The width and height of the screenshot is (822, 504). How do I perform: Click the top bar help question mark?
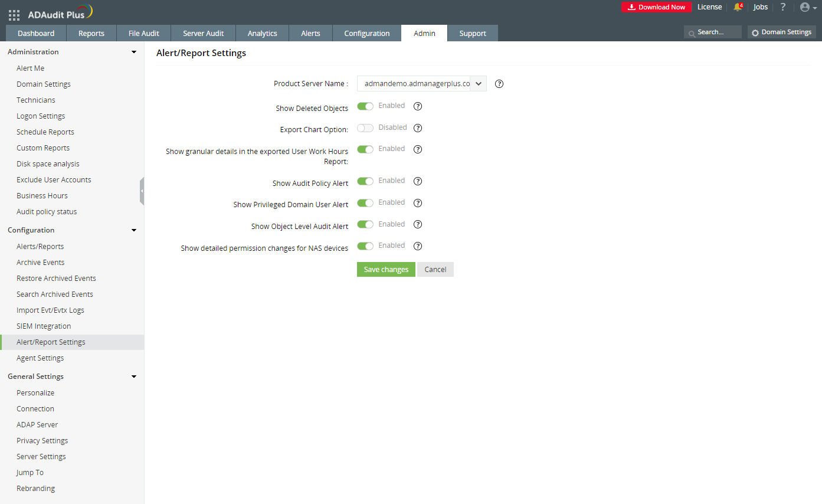click(782, 7)
